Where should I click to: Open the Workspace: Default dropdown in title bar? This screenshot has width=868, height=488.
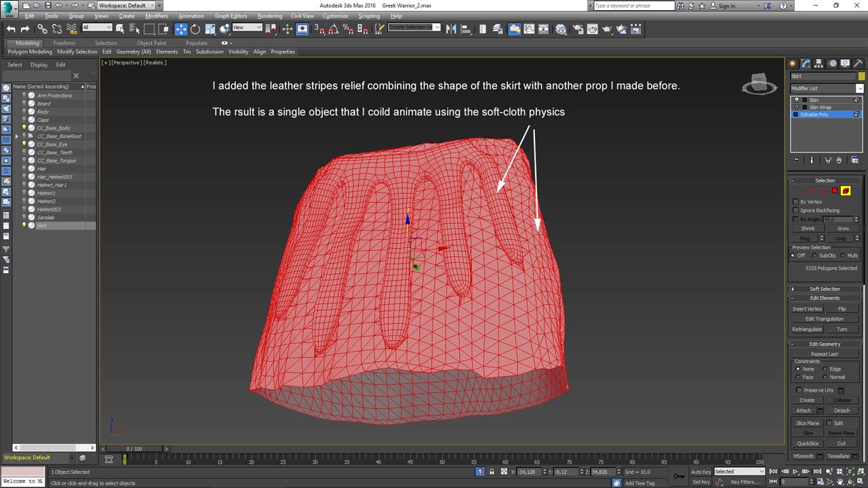(126, 5)
